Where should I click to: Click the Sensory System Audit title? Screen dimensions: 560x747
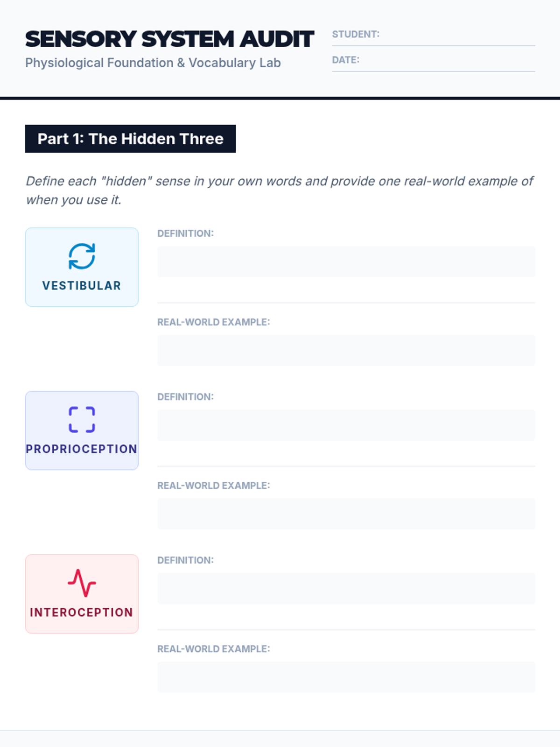coord(170,39)
